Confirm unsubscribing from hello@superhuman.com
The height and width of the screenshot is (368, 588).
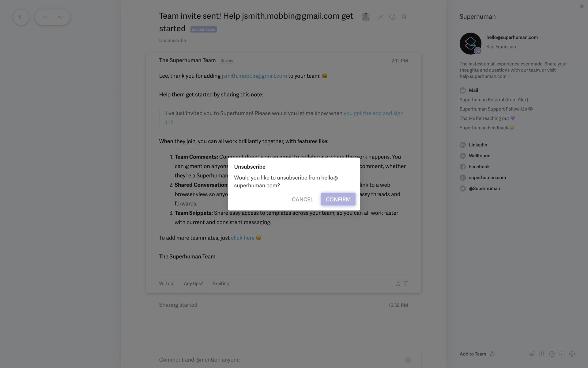click(338, 199)
